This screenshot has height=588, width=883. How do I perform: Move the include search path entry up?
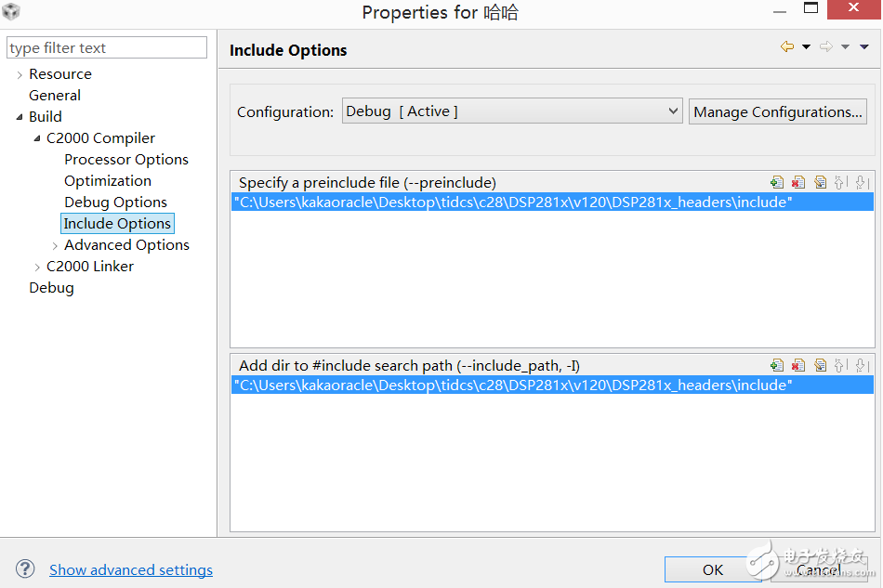[x=840, y=366]
